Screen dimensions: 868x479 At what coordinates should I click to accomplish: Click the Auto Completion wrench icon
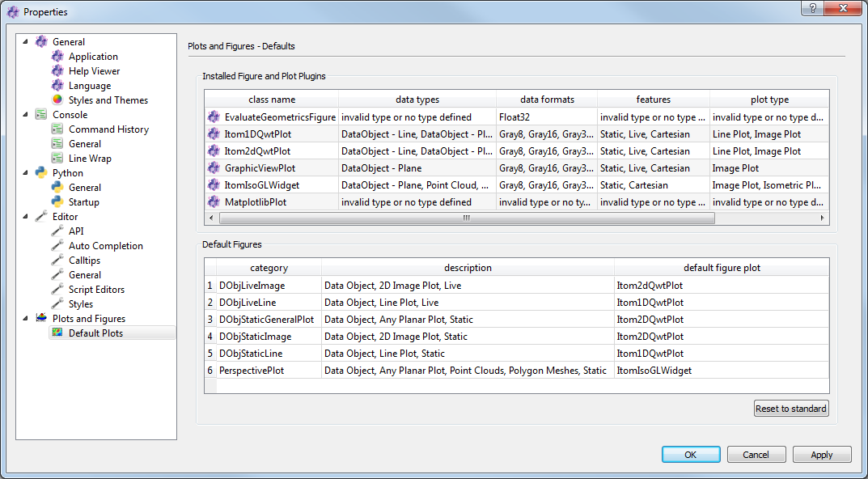click(x=57, y=246)
